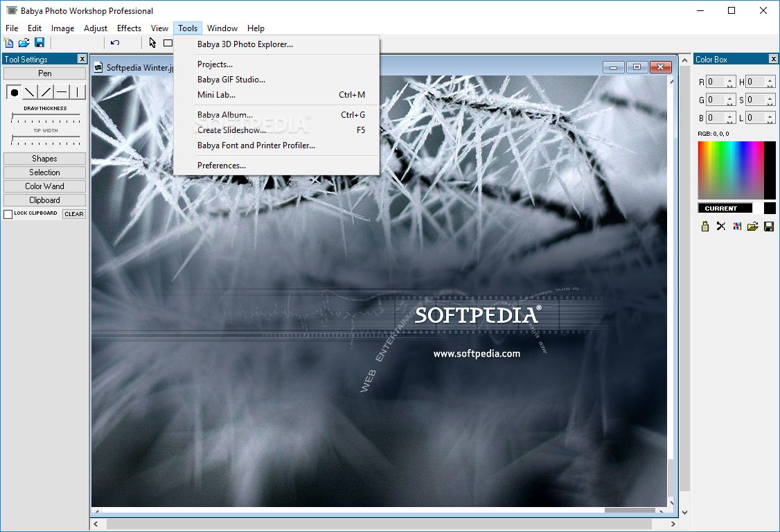Expand the Color Wand tool section
780x532 pixels.
click(45, 186)
